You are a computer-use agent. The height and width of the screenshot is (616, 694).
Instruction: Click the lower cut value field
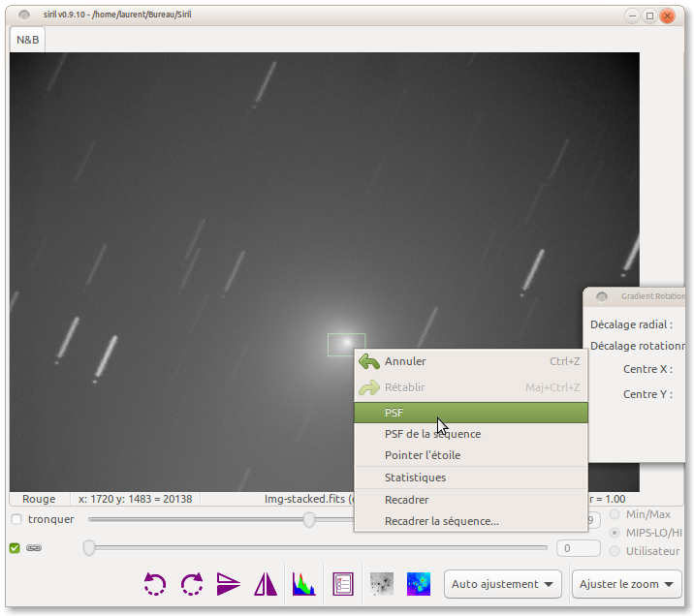581,549
